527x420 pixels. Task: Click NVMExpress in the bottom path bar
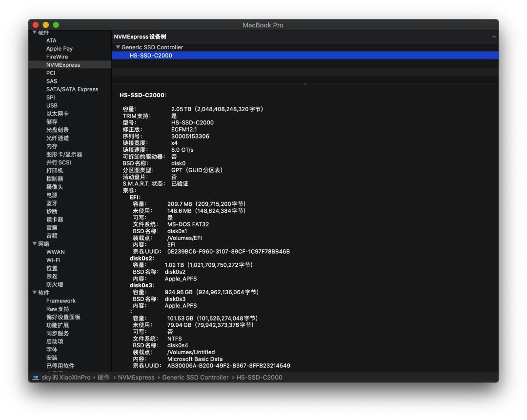coord(136,378)
